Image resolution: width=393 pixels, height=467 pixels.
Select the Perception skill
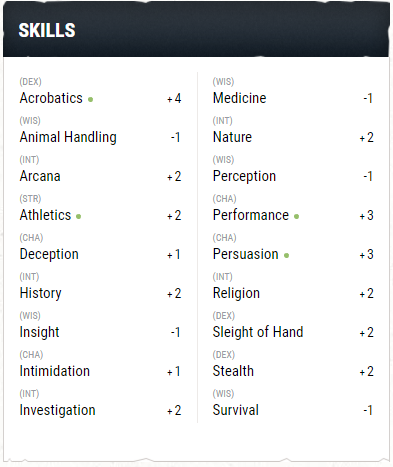pyautogui.click(x=244, y=176)
